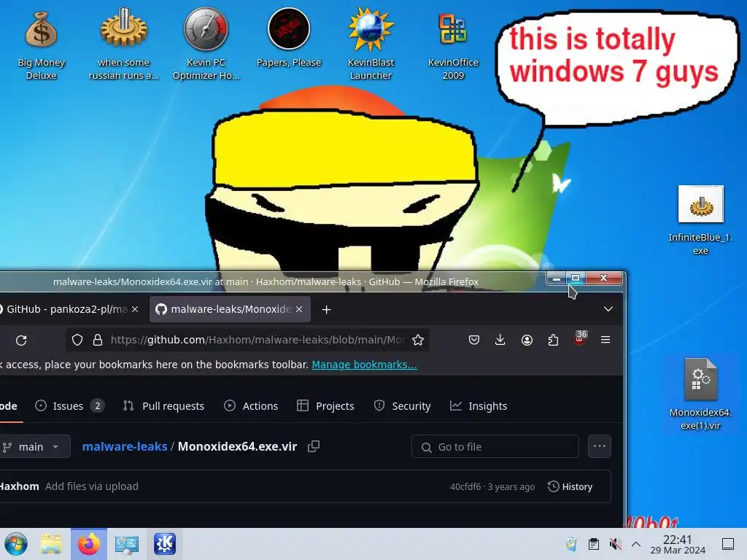
Task: Open the 'when some russian runs a...' desktop icon
Action: [123, 45]
